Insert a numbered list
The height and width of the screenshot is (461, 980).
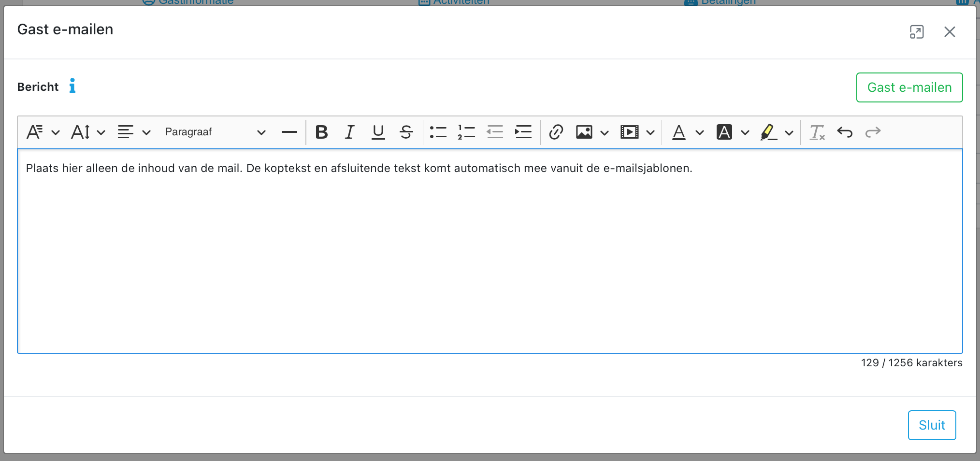point(466,132)
